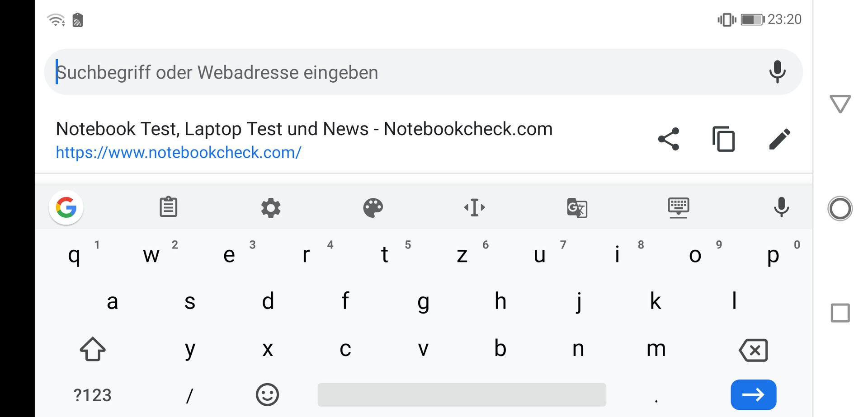Hide keyboard using the keyboard toolbar icon
The width and height of the screenshot is (868, 417).
click(x=679, y=208)
